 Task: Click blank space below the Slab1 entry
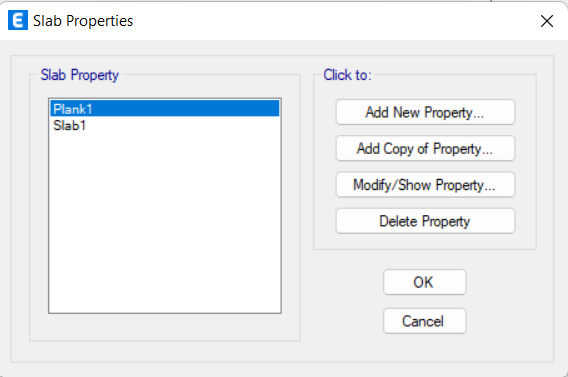tap(165, 217)
